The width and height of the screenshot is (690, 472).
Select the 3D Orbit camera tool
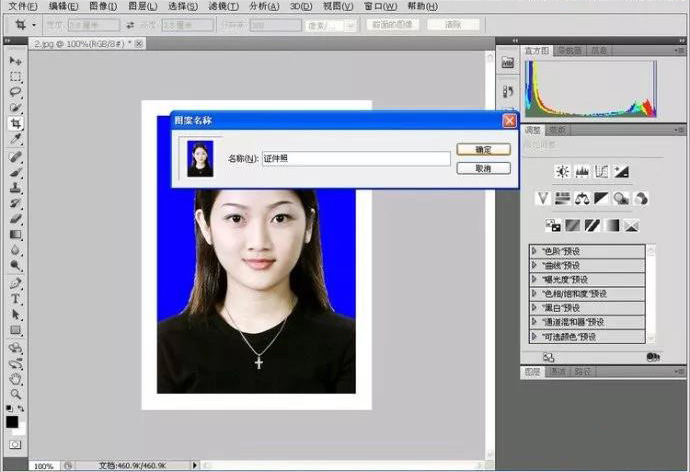coord(15,364)
